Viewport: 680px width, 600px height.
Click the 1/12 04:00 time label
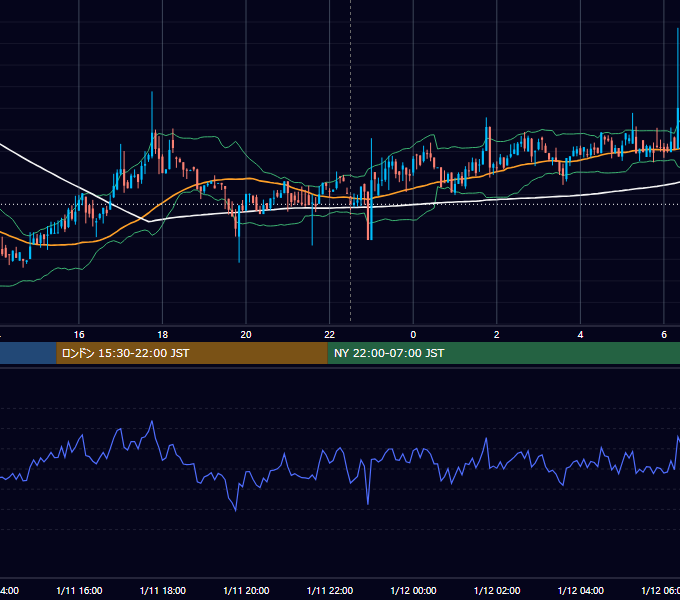[581, 590]
